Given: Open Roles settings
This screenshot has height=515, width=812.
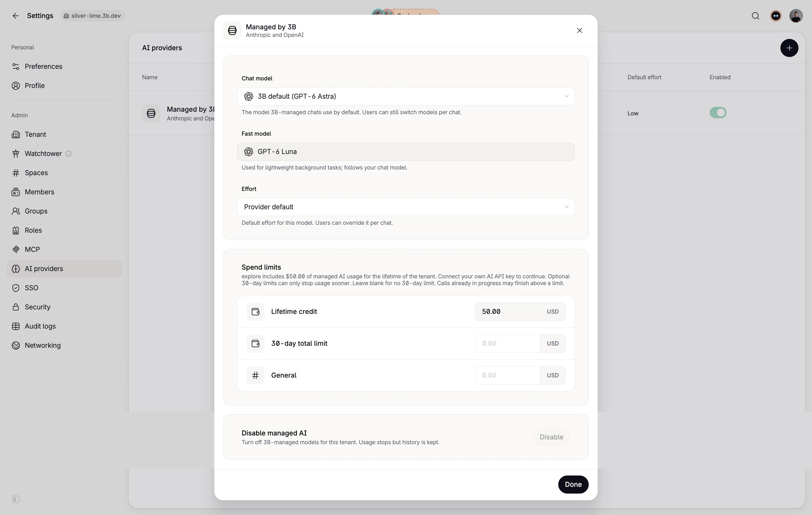Looking at the screenshot, I should point(64,231).
